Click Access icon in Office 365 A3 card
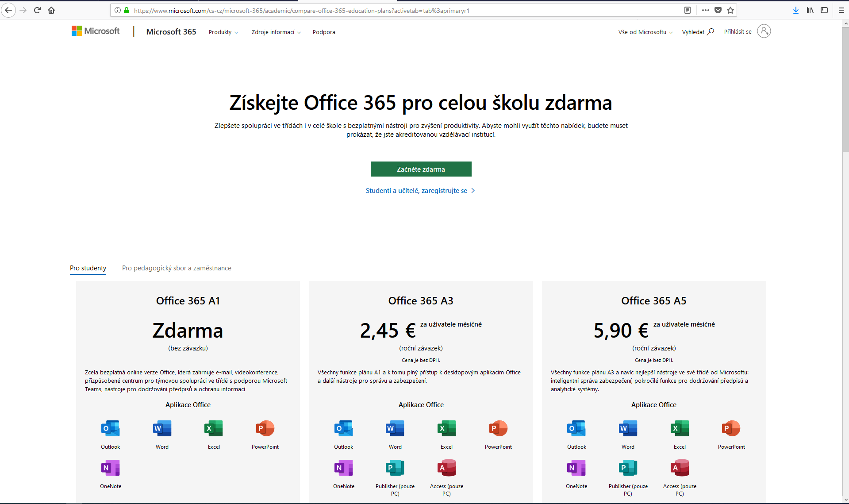This screenshot has width=849, height=504. click(x=447, y=468)
